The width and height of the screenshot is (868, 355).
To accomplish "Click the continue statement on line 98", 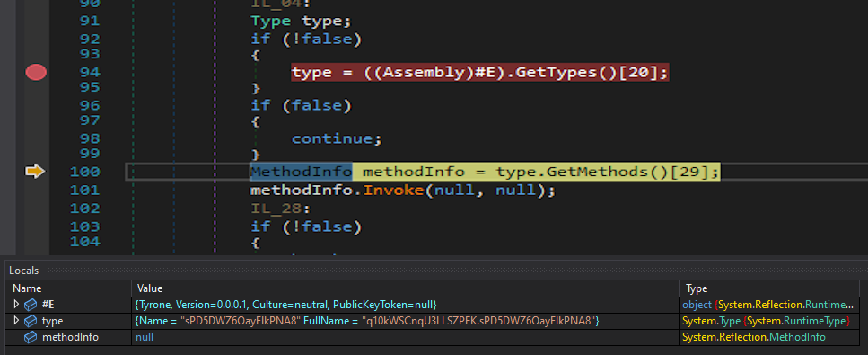I will pyautogui.click(x=337, y=138).
